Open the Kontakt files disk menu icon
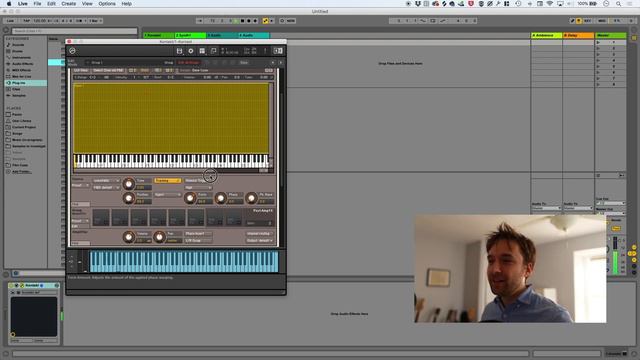The width and height of the screenshot is (640, 360). pyautogui.click(x=179, y=51)
